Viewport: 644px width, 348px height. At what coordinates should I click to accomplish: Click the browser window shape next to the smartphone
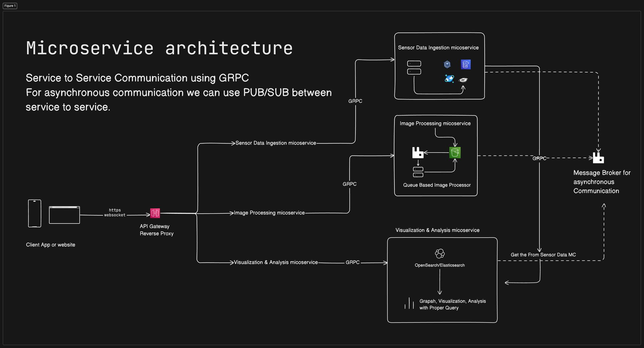[x=64, y=215]
